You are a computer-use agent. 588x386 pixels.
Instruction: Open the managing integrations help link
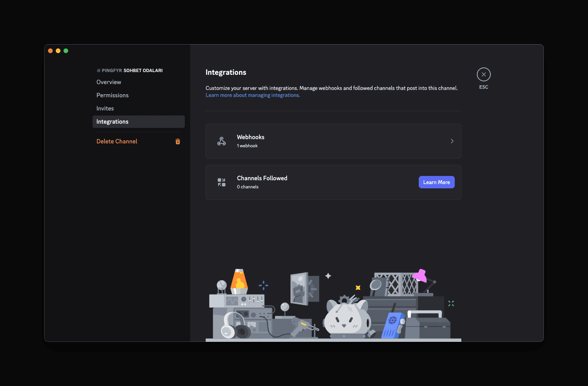pyautogui.click(x=252, y=95)
